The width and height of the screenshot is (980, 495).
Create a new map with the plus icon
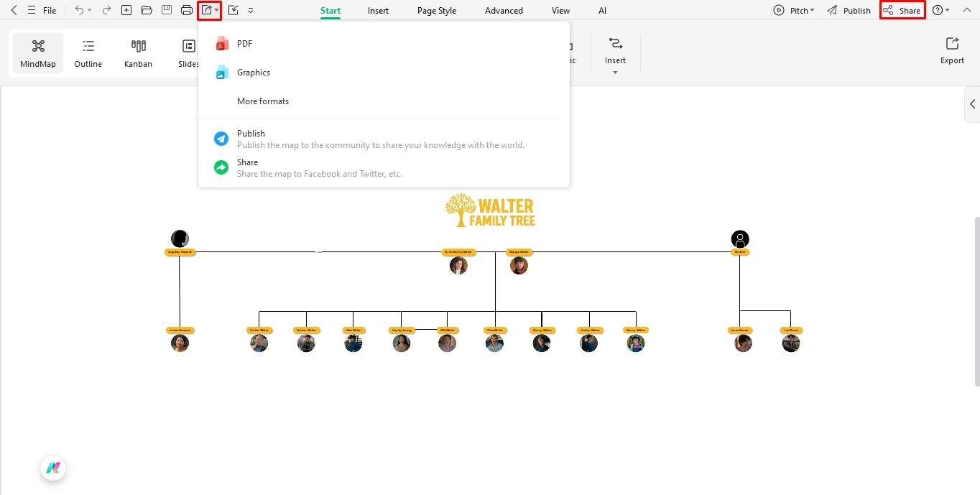126,10
